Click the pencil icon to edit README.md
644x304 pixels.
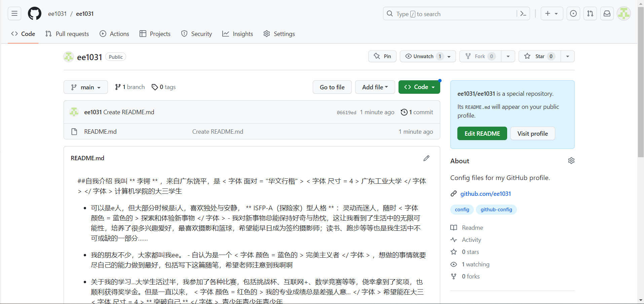(x=426, y=158)
